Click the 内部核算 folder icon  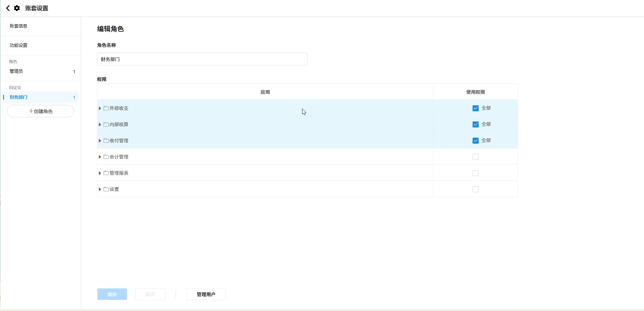coord(106,124)
